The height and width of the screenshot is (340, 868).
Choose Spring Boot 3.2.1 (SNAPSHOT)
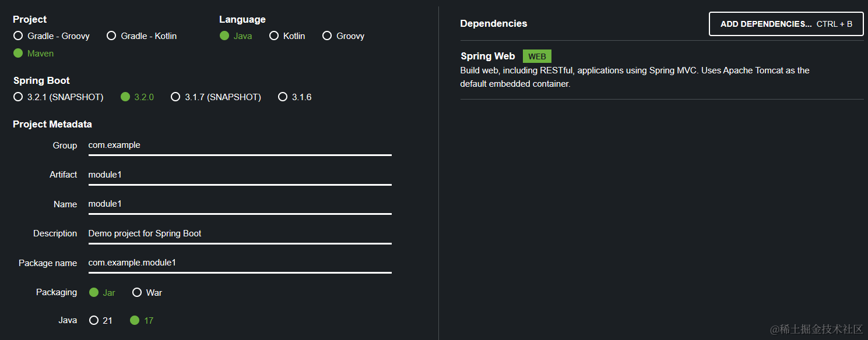point(58,97)
